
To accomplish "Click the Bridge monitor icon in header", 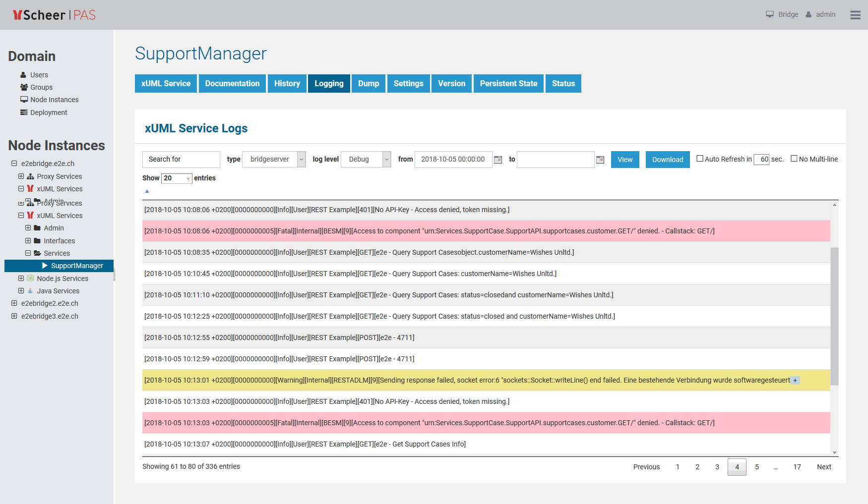I will tap(770, 14).
